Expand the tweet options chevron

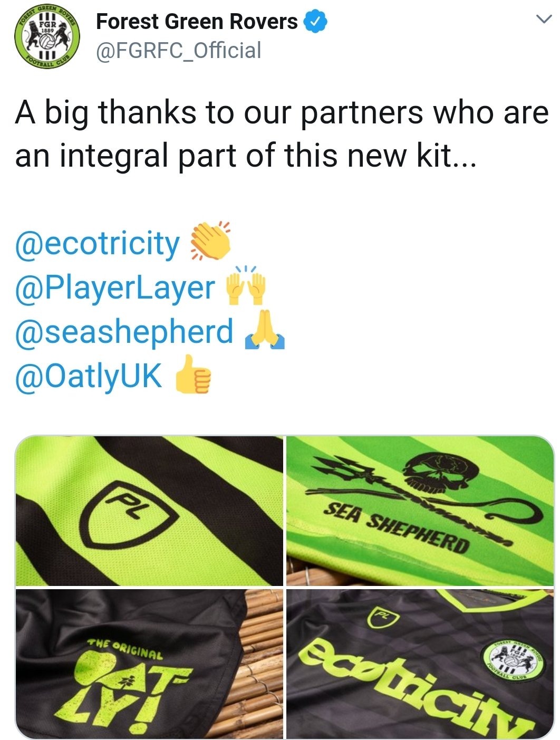point(543,20)
